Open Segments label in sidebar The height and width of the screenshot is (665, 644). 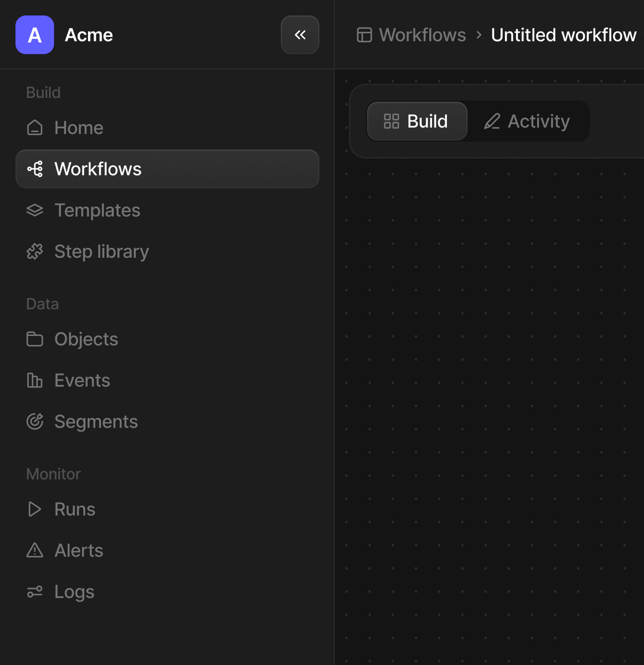[96, 422]
